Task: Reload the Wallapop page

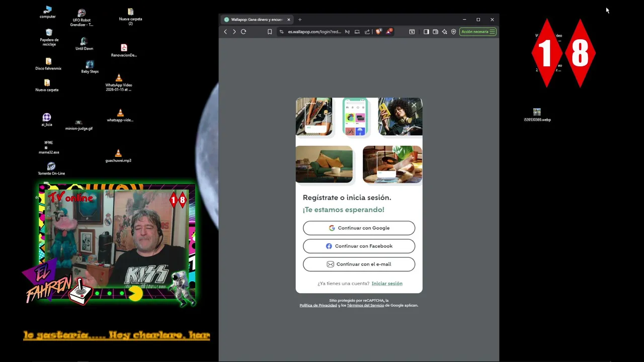Action: (244, 32)
